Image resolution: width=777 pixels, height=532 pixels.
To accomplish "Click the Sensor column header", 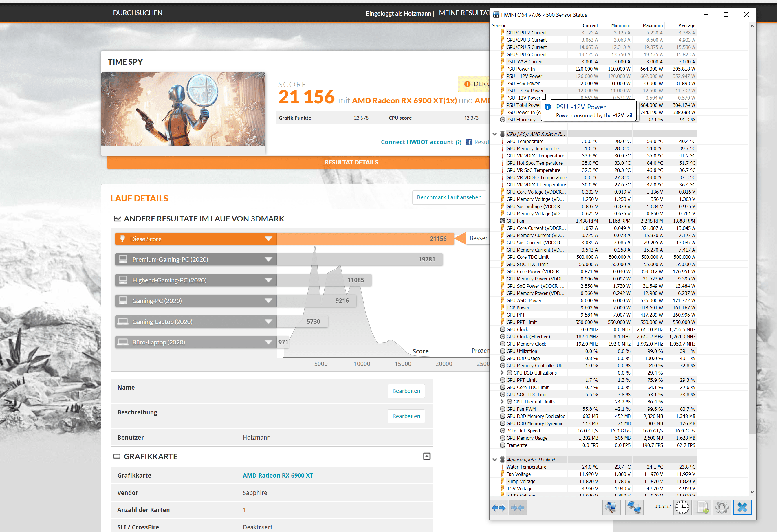I will pyautogui.click(x=529, y=25).
